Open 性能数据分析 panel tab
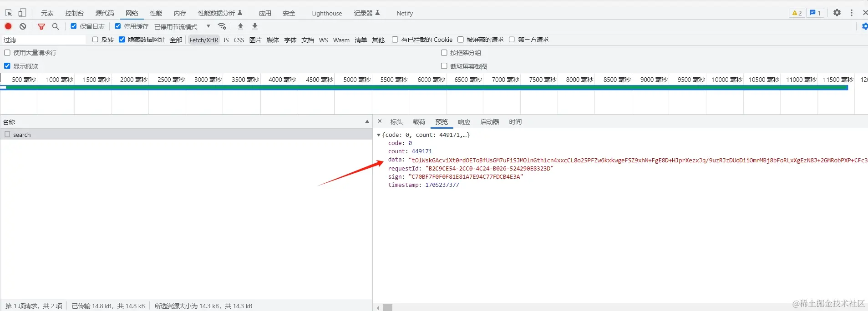868x311 pixels. [220, 13]
